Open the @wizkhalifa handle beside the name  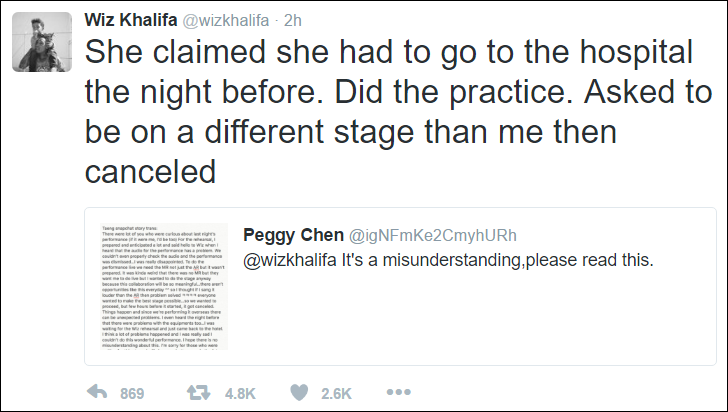point(226,21)
